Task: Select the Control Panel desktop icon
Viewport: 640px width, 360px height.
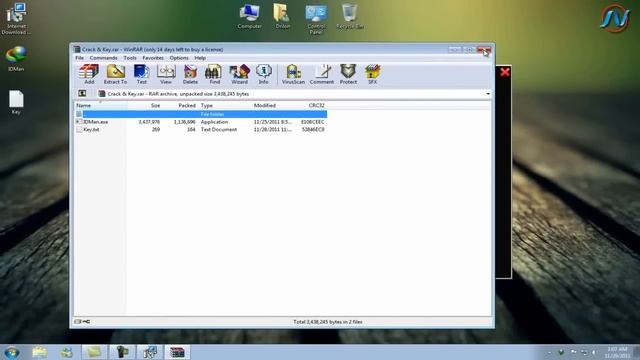Action: (316, 19)
